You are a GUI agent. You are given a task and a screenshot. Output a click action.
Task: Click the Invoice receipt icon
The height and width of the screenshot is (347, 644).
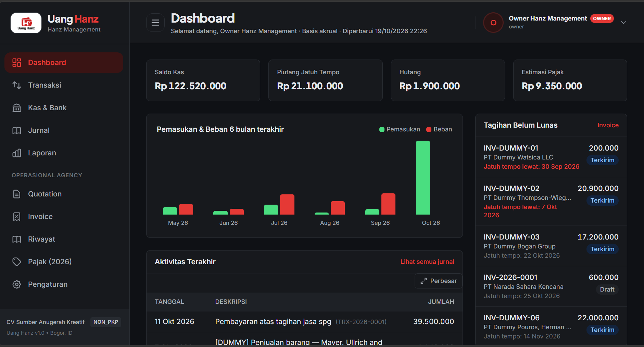coord(17,217)
